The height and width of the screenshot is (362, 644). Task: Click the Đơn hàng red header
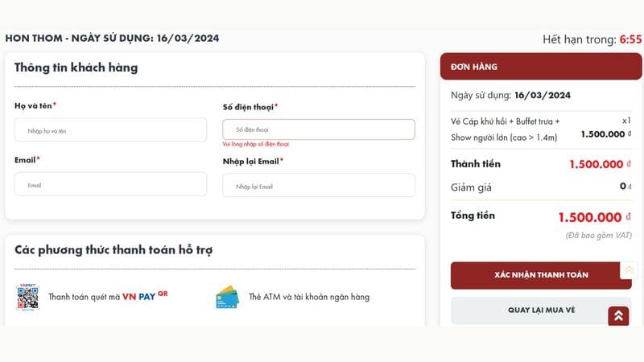541,67
